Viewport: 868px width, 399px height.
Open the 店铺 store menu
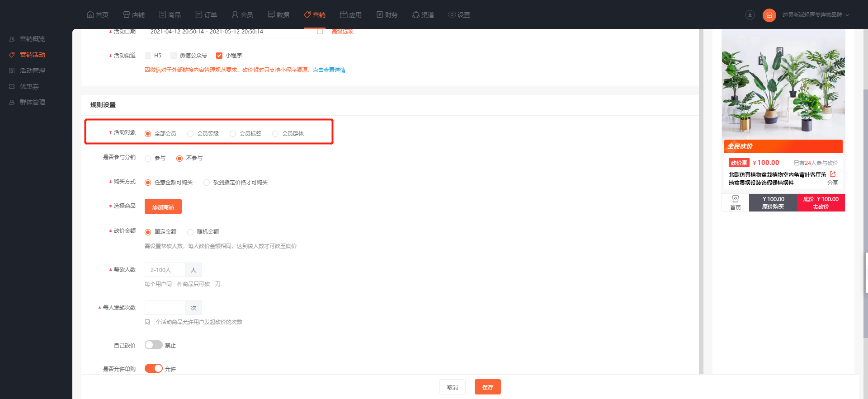tap(133, 14)
